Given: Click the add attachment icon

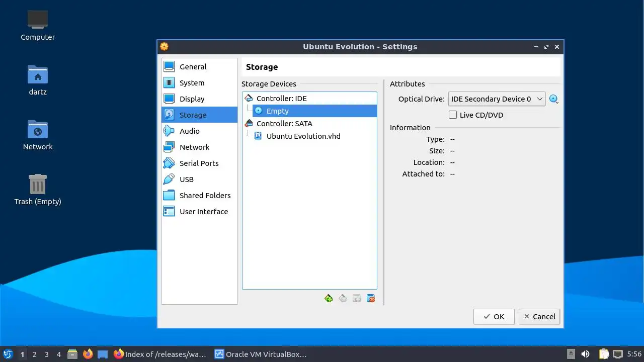Looking at the screenshot, I should point(357,299).
